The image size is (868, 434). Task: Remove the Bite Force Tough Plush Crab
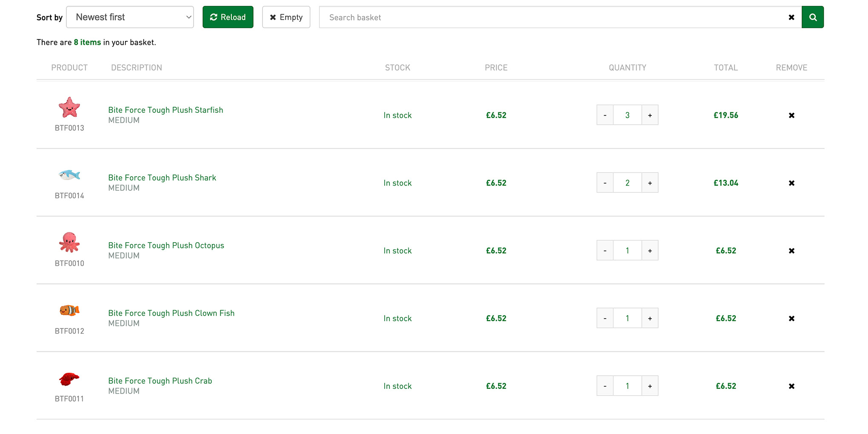791,386
